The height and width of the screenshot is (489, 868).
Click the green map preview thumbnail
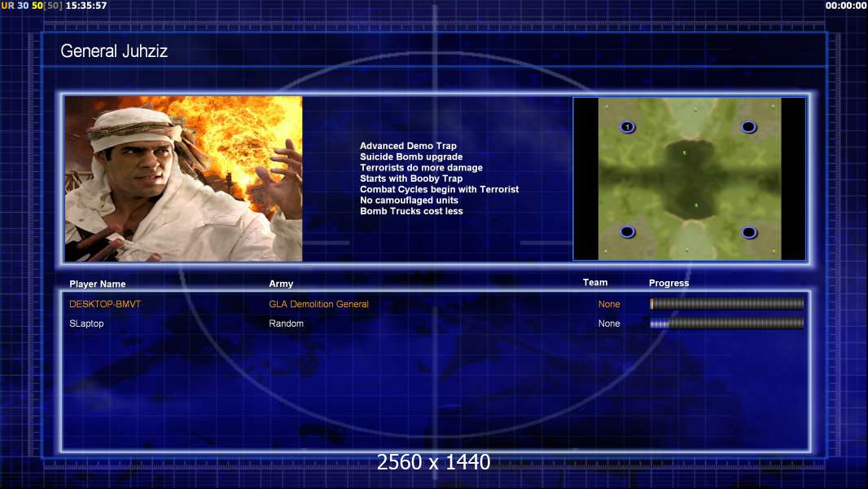pyautogui.click(x=690, y=178)
